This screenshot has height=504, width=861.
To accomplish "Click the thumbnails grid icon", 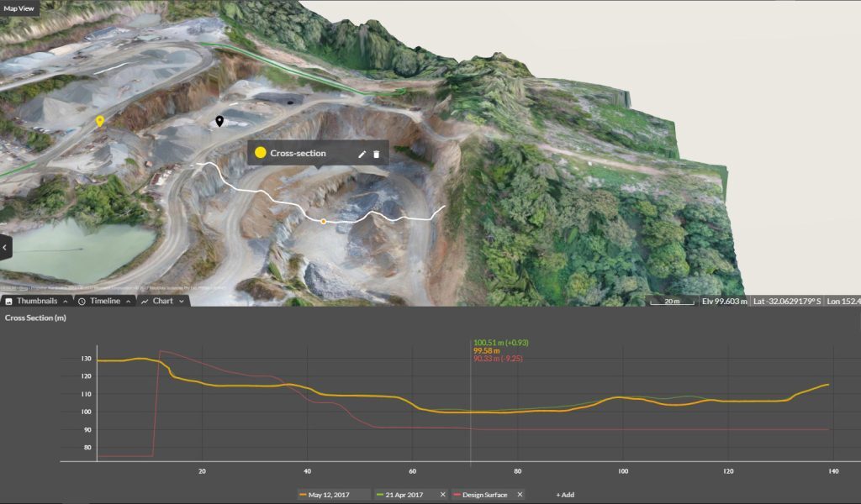I will pos(8,301).
